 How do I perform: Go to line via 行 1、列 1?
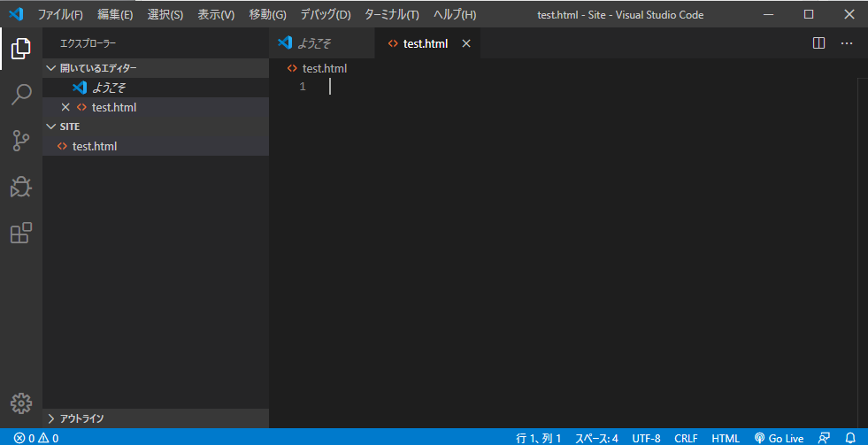pos(539,438)
